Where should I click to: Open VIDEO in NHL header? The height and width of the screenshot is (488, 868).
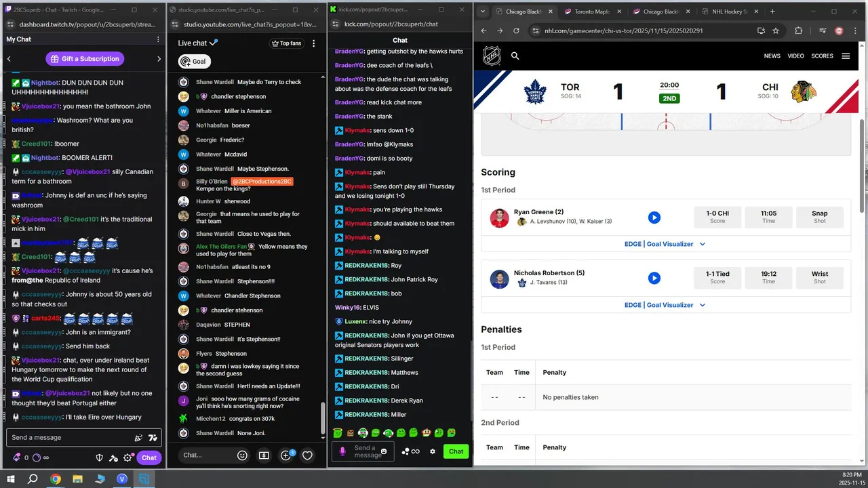point(795,56)
